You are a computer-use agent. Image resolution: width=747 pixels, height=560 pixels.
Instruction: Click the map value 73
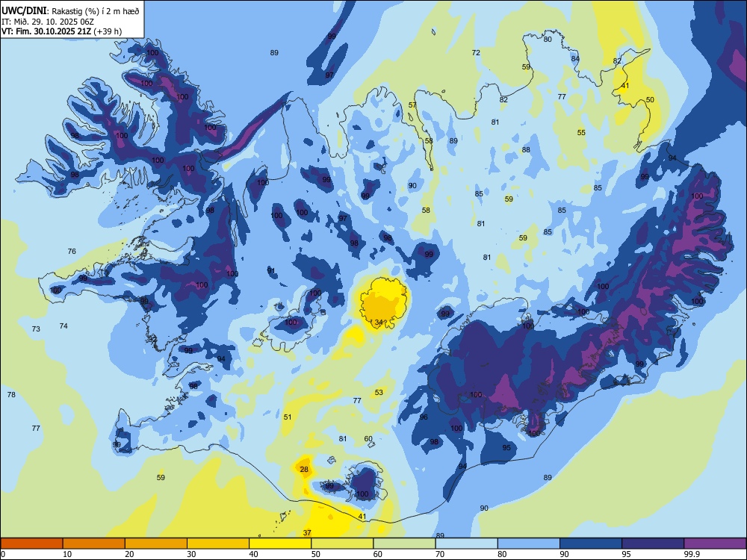tap(36, 329)
